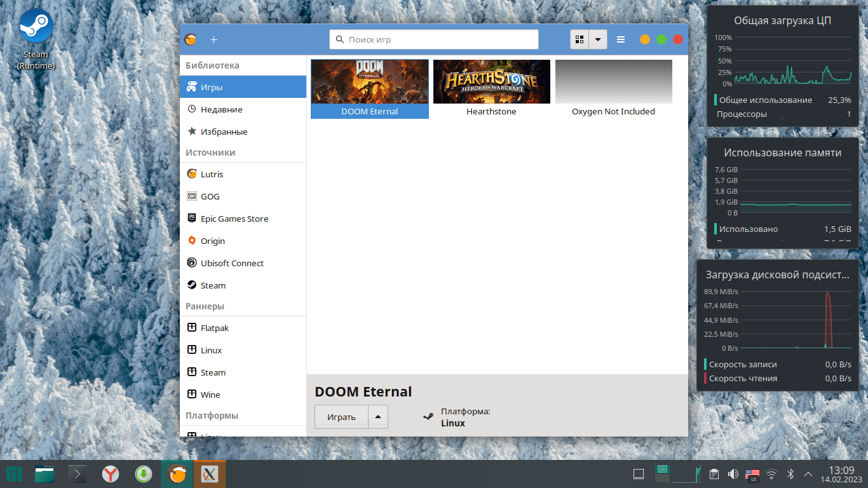Click the clock icon beside 'Недавние'
868x488 pixels.
pos(191,109)
